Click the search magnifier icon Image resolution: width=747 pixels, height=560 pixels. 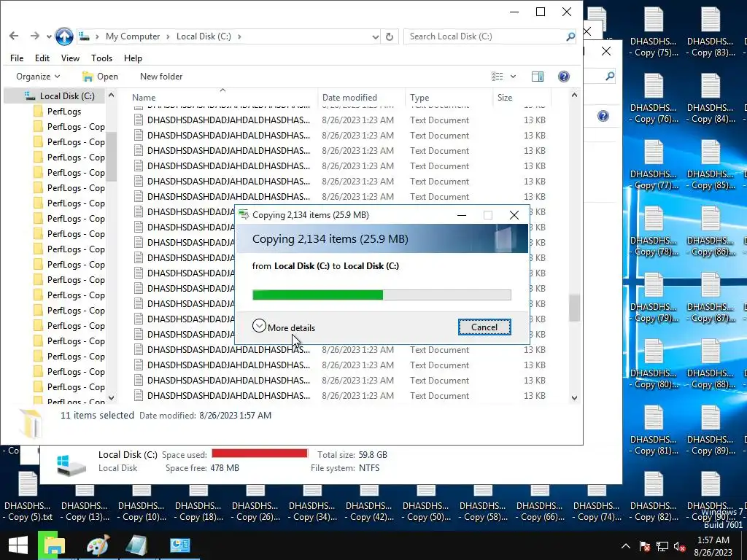coord(570,36)
